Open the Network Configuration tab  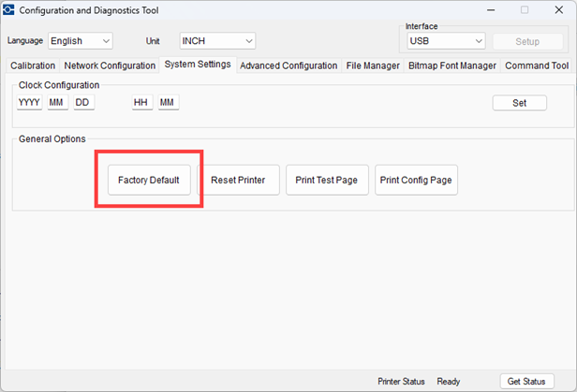point(110,65)
